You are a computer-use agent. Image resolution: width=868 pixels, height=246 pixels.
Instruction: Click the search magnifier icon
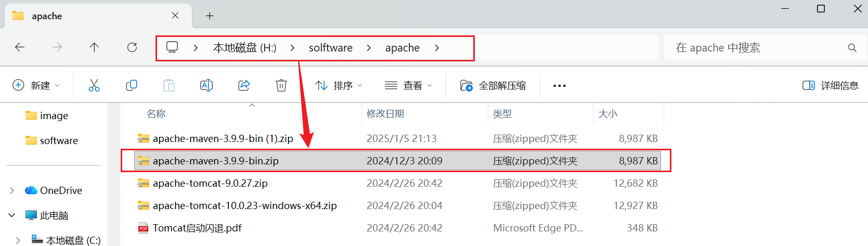pyautogui.click(x=852, y=48)
